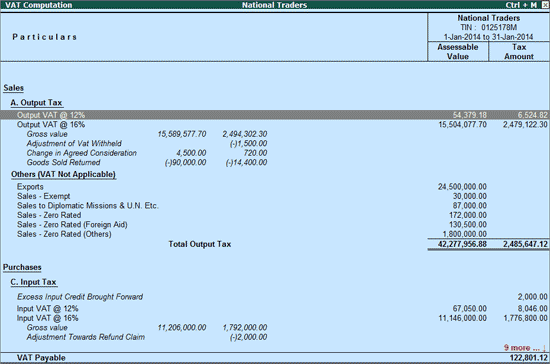
Task: Select Sales - Zero Rated (Foreign Aid)
Action: click(x=275, y=224)
